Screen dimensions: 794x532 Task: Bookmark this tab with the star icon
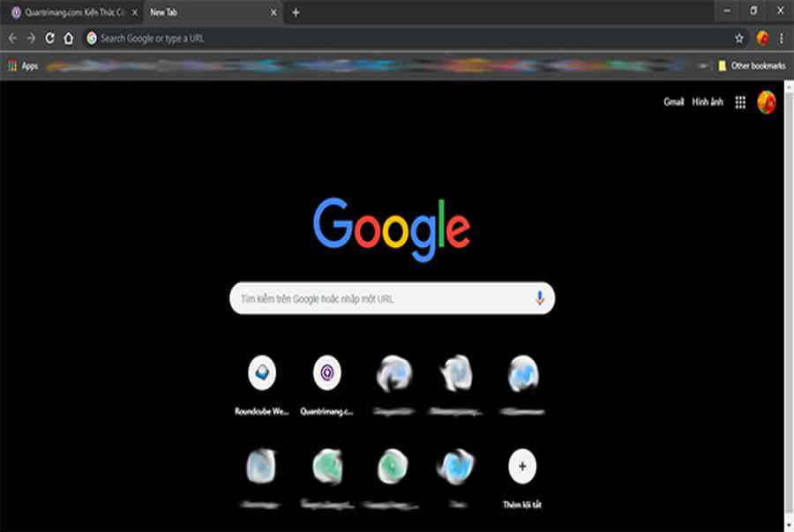pos(739,39)
